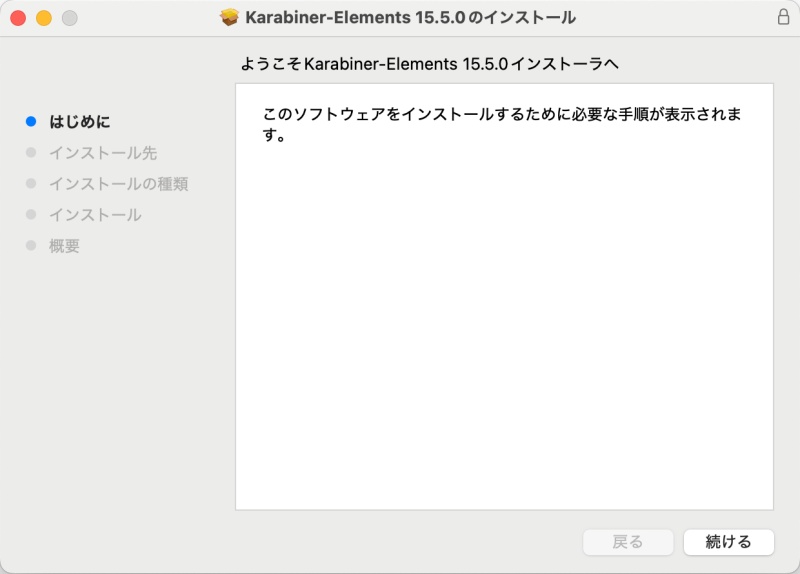Click the gray bullet beside 概要
800x574 pixels.
[31, 246]
